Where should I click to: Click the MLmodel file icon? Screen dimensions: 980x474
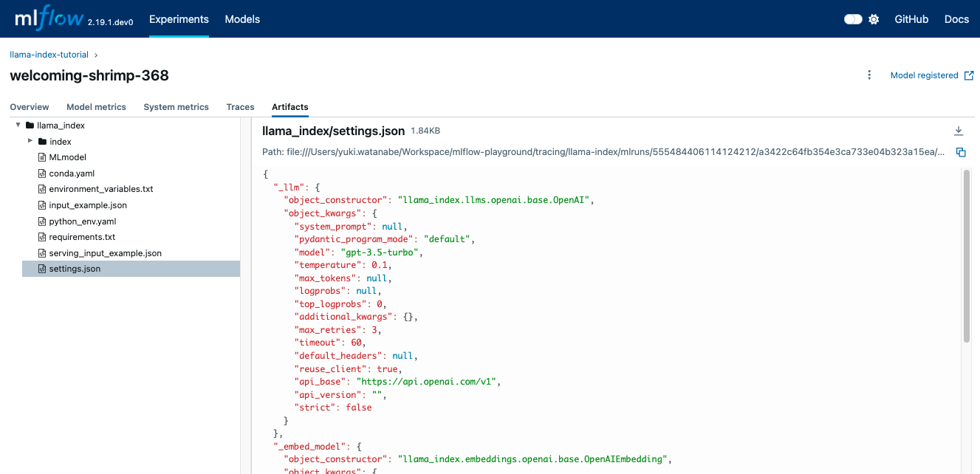click(42, 157)
